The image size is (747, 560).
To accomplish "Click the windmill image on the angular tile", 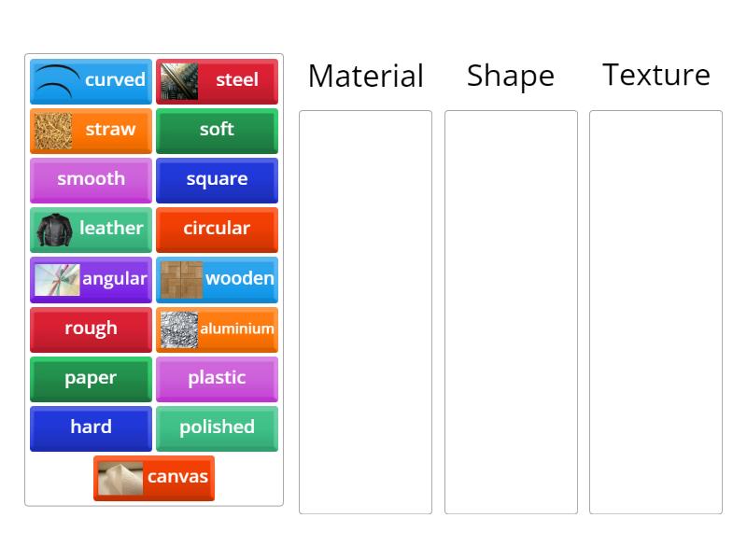I will (56, 279).
